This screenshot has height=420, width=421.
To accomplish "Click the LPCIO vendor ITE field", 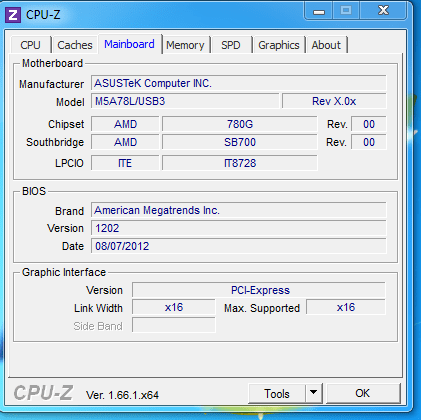I will (125, 163).
